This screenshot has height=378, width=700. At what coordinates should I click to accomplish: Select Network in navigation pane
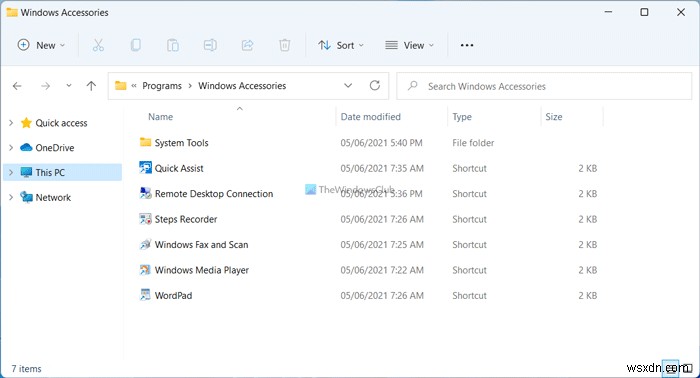[x=53, y=197]
